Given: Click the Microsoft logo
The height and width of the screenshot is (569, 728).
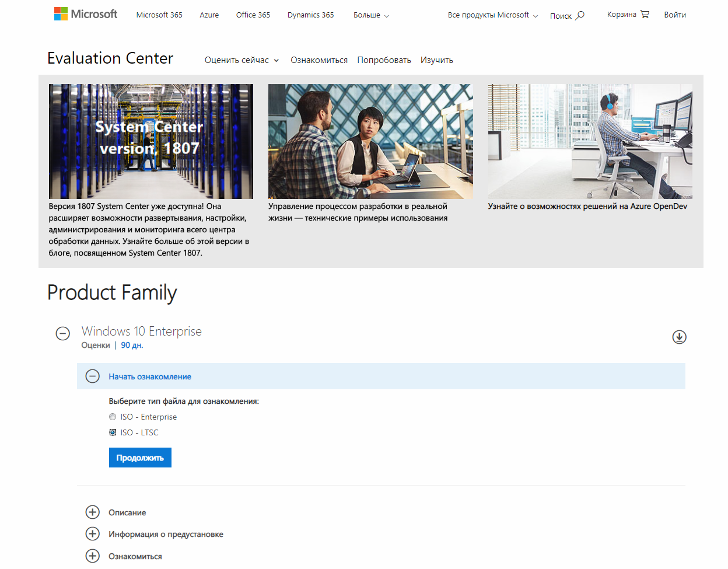Looking at the screenshot, I should (86, 14).
